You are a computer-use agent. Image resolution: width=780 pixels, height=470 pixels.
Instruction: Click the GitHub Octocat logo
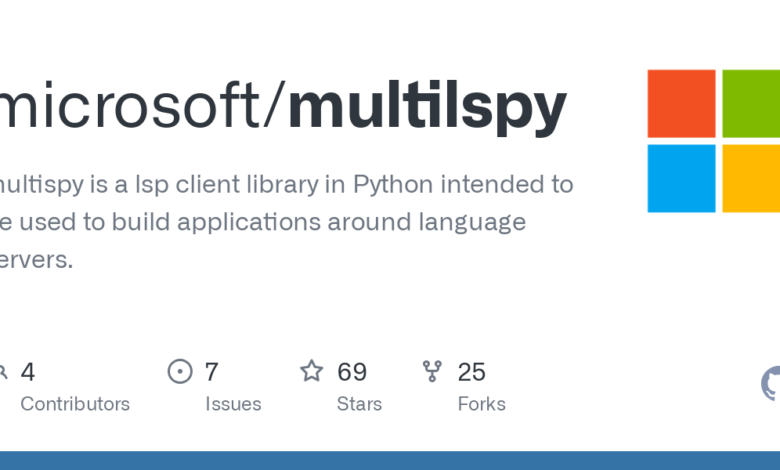click(771, 383)
